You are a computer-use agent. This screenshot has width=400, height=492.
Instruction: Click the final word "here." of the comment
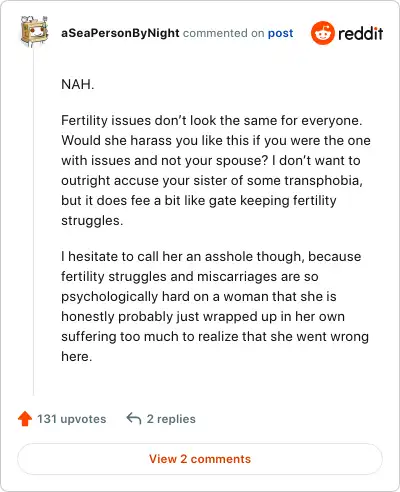(76, 357)
